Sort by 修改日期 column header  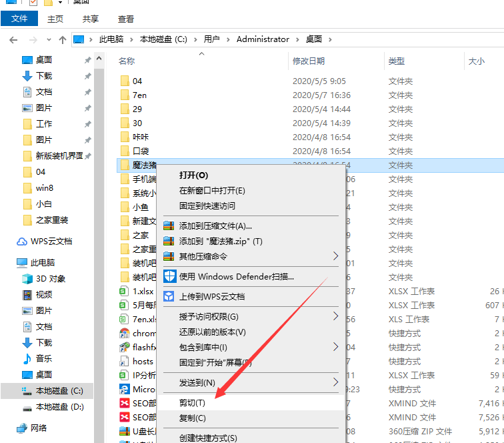pos(309,61)
